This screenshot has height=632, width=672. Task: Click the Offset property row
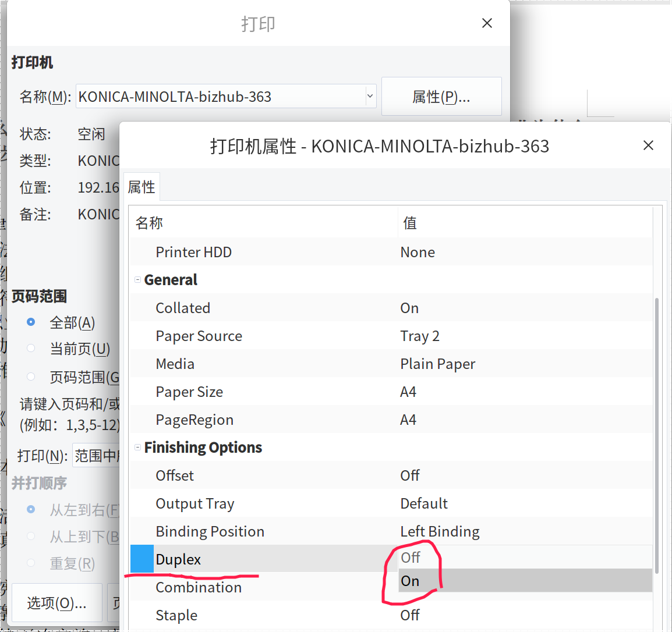pos(391,475)
